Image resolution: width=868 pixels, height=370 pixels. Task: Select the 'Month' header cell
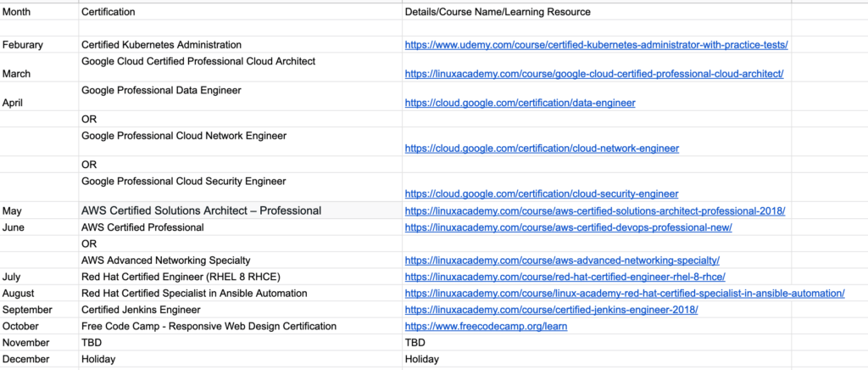(x=39, y=12)
